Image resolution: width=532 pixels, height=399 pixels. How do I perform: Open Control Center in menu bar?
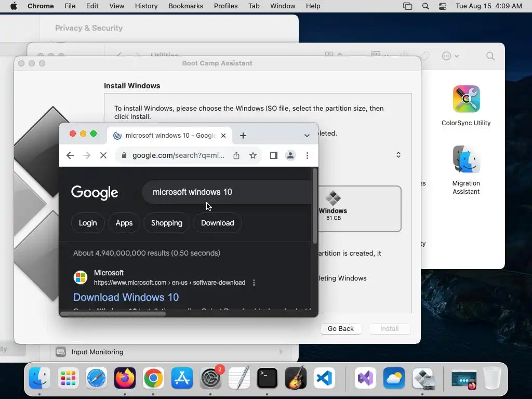pos(443,6)
